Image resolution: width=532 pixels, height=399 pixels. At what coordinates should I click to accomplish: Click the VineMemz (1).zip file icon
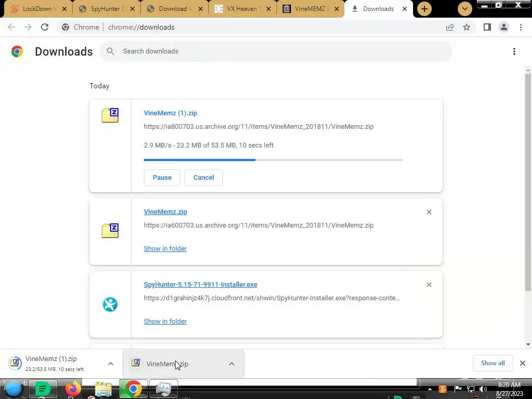pos(110,115)
